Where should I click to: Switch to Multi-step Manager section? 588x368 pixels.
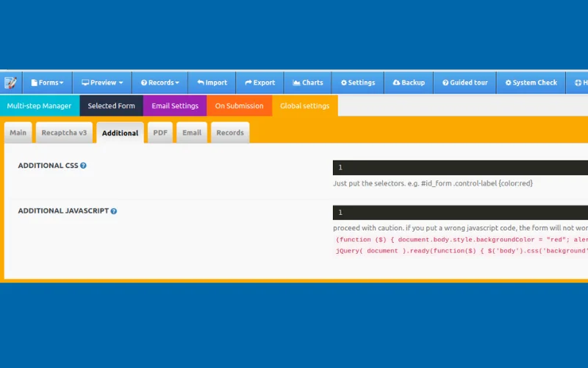40,106
